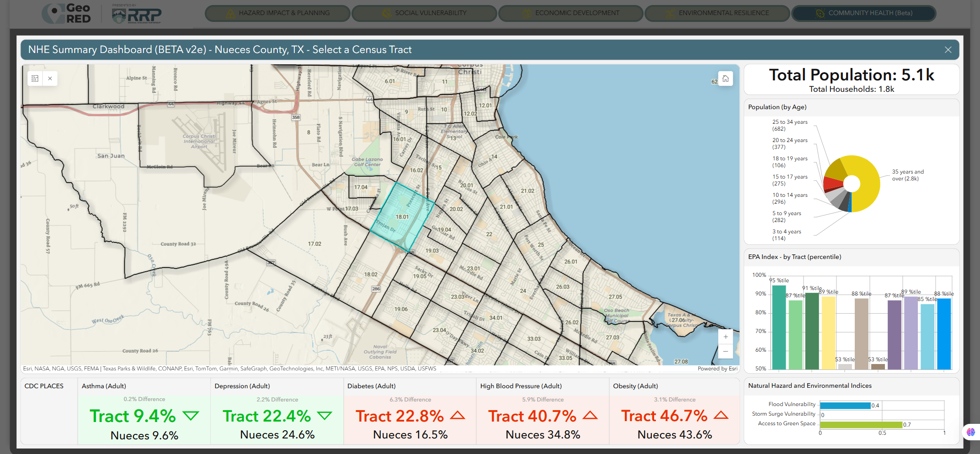Open the purple brain assistant icon
The height and width of the screenshot is (454, 980).
click(970, 432)
